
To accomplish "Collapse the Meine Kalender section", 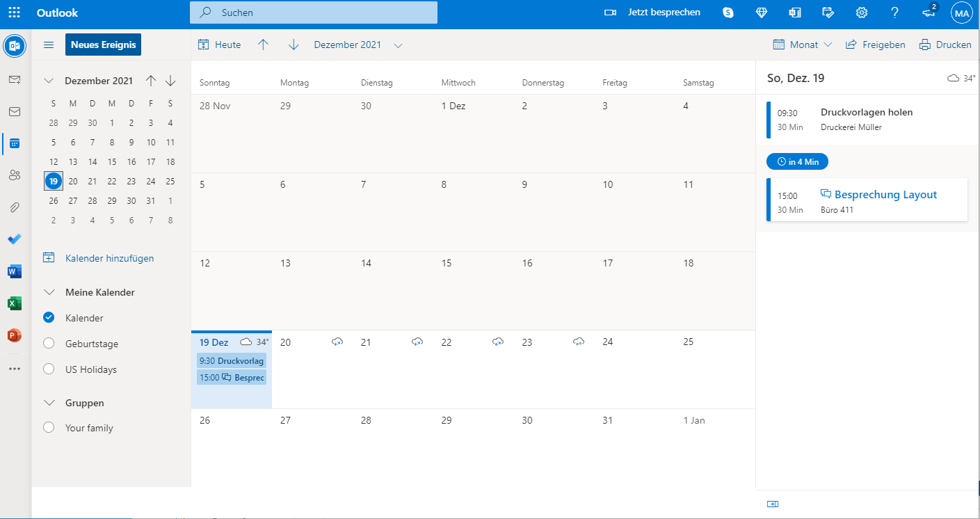I will coord(49,292).
